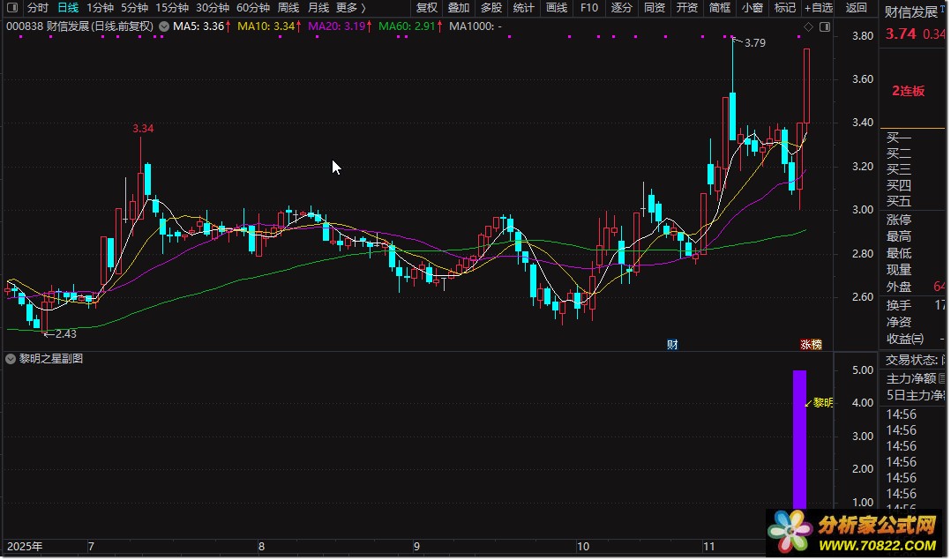Open F10 company info

tap(589, 8)
